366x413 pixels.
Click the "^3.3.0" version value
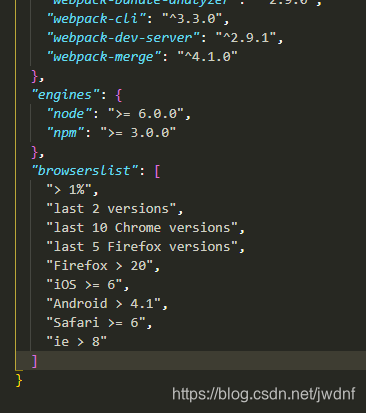(192, 19)
